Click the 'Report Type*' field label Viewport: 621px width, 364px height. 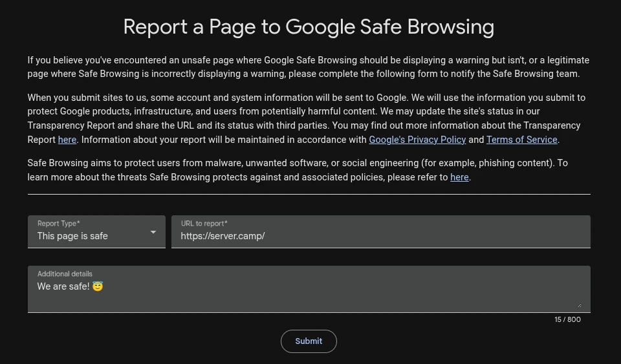58,223
